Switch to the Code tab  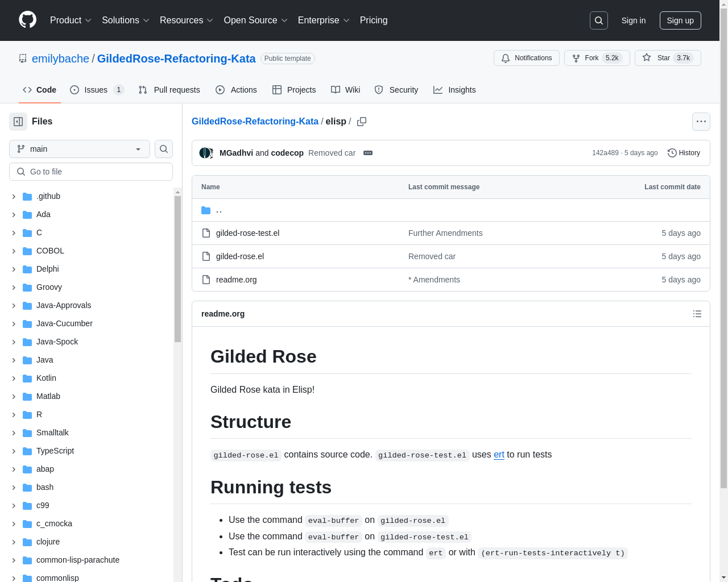click(x=39, y=90)
